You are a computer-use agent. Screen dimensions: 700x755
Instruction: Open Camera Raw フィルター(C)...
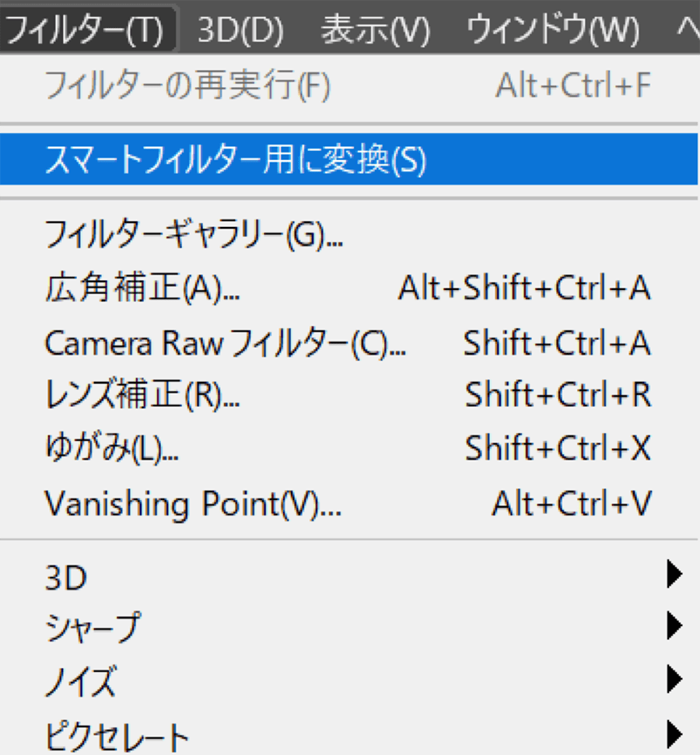click(x=348, y=343)
